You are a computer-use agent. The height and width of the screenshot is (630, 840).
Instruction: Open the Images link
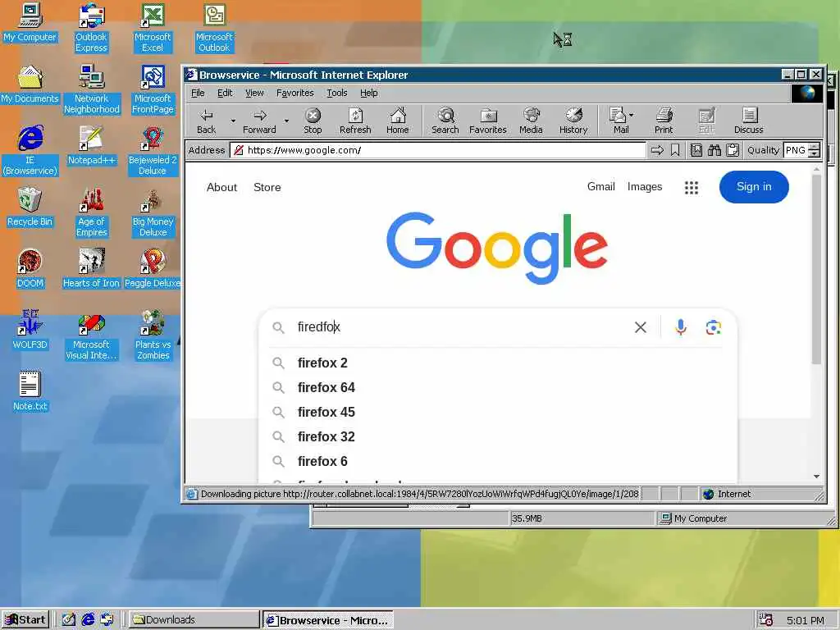pyautogui.click(x=645, y=186)
